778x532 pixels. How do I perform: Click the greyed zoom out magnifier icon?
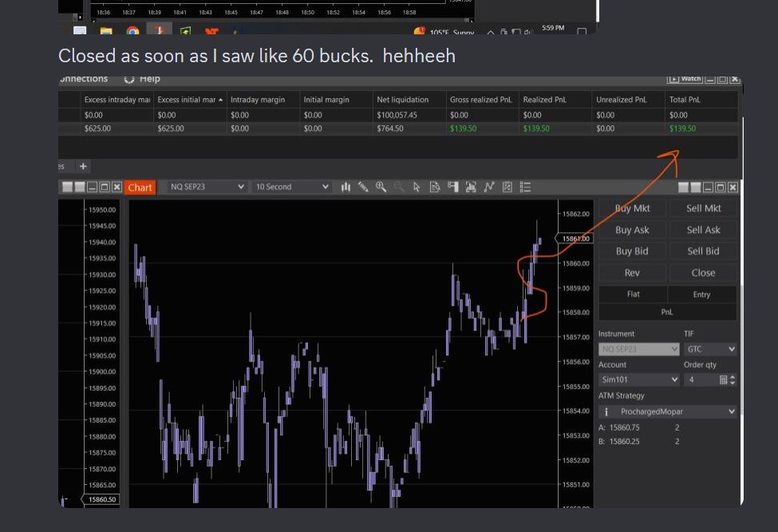398,187
